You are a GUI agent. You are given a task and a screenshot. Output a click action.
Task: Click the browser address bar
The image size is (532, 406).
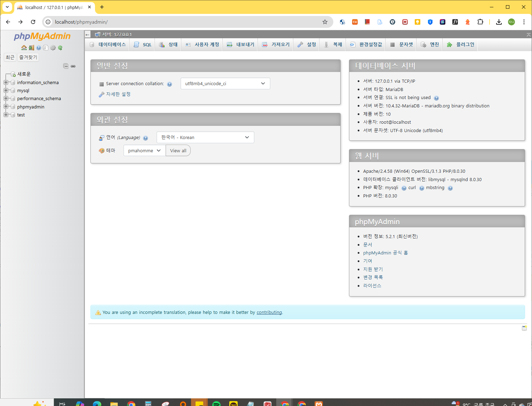coord(188,22)
